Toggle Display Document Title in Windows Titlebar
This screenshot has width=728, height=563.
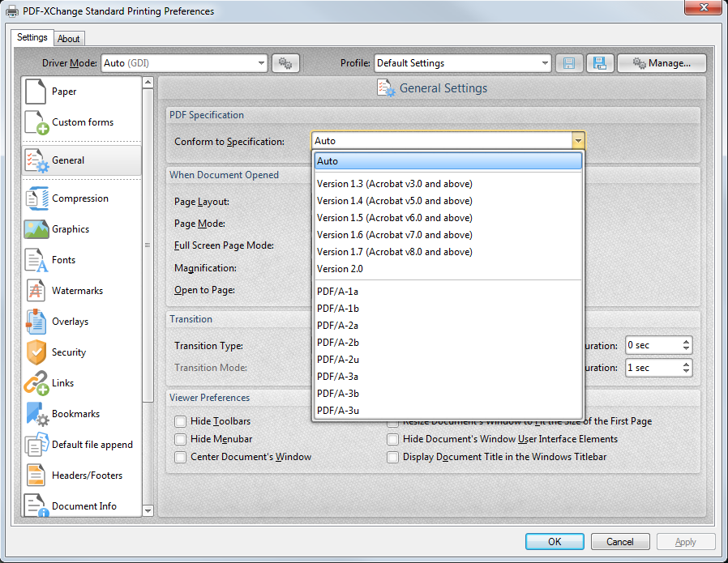[x=393, y=457]
